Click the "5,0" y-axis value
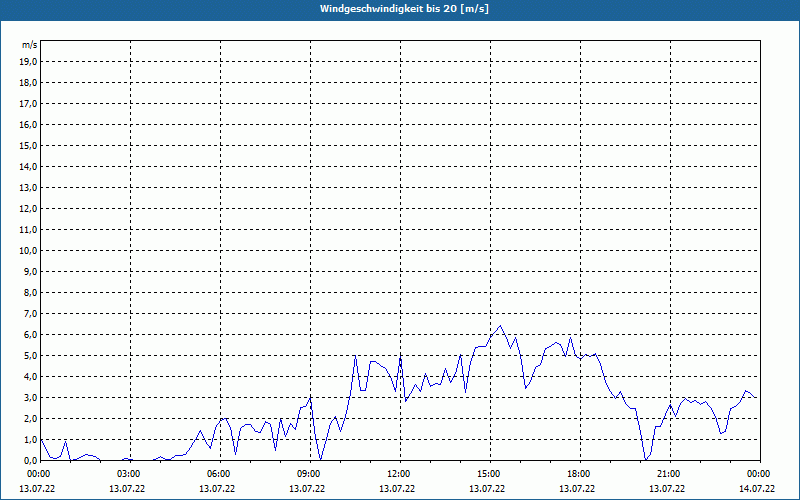The image size is (800, 500). (30, 356)
